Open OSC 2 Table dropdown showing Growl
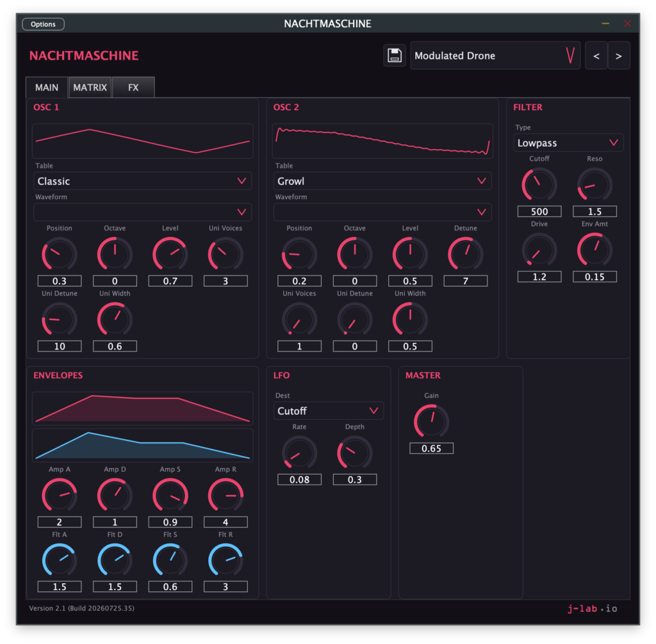Image resolution: width=656 pixels, height=644 pixels. coord(382,181)
